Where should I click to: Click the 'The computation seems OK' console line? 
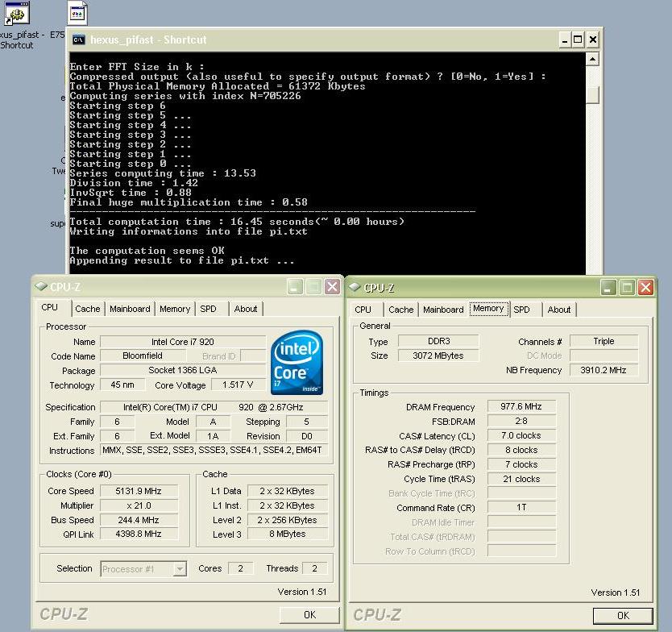click(147, 251)
